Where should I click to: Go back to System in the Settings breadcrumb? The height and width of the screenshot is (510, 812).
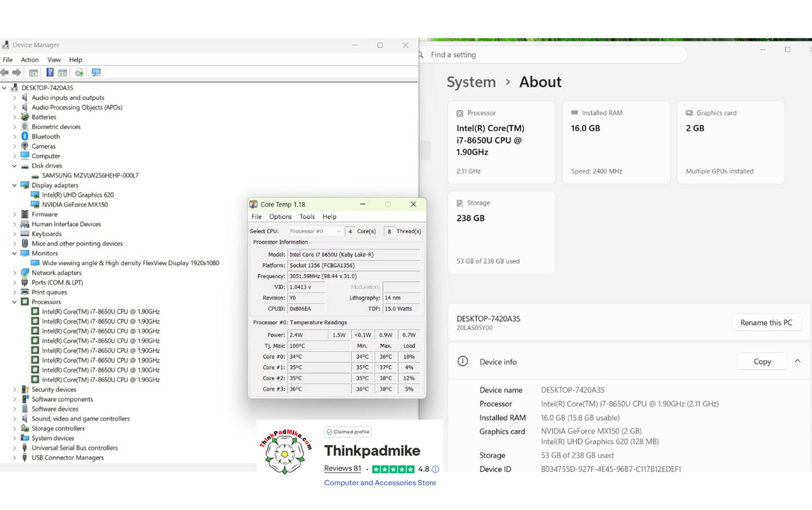(471, 82)
